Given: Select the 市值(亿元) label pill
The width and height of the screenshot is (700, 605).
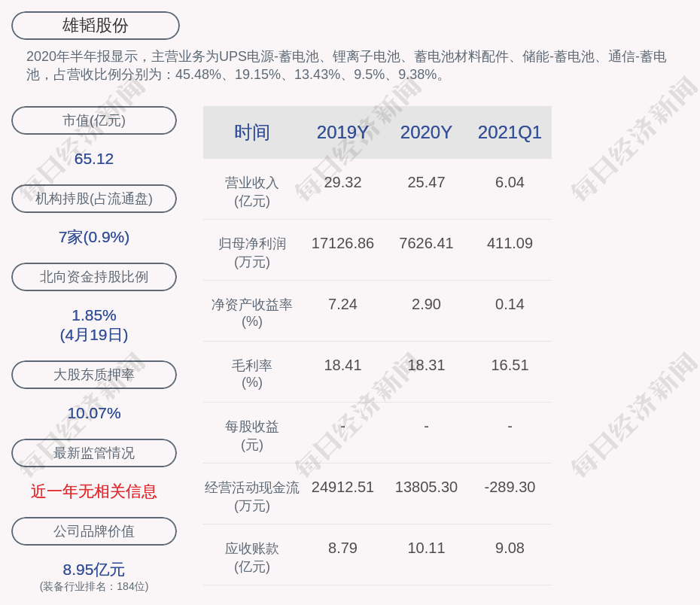Looking at the screenshot, I should pyautogui.click(x=94, y=120).
